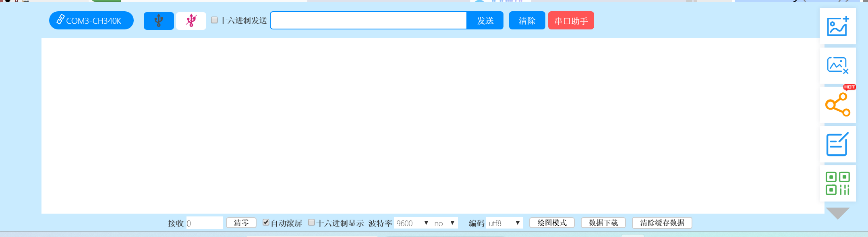Collapse sidebar with gray down triangle
The image size is (868, 237).
click(x=837, y=213)
